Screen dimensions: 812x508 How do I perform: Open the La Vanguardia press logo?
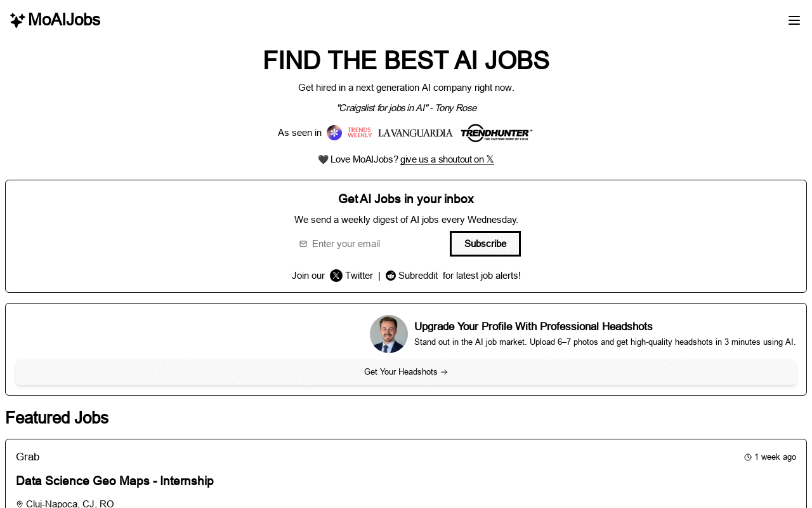pos(416,132)
